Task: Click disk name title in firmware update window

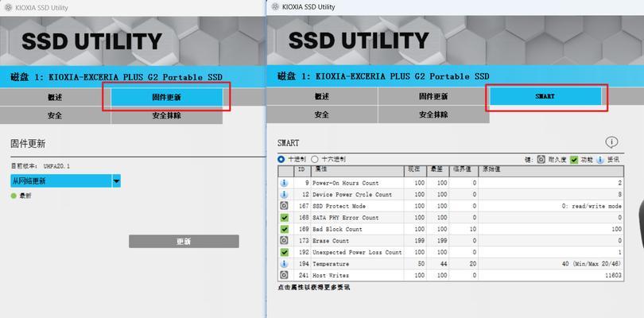Action: [x=116, y=77]
